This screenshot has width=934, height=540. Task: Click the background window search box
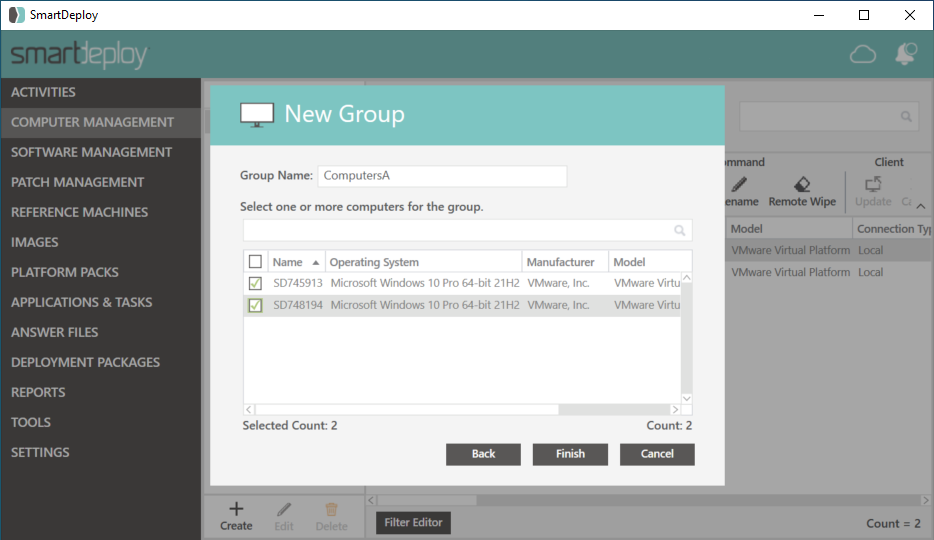828,117
